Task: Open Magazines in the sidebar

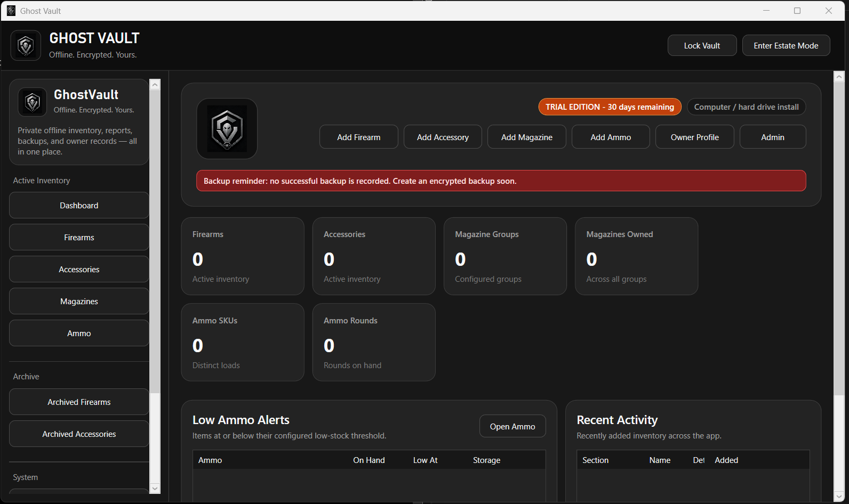Action: (79, 301)
